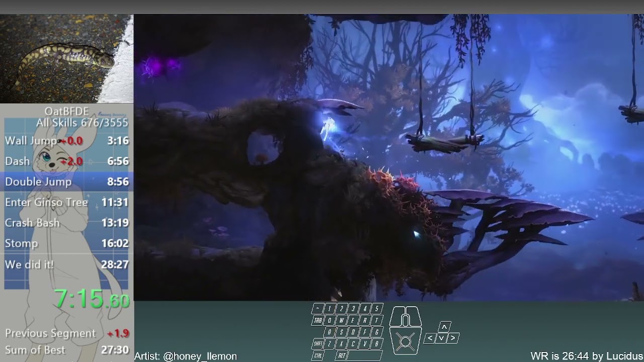Click the All Skills 676/3555 category text

82,123
